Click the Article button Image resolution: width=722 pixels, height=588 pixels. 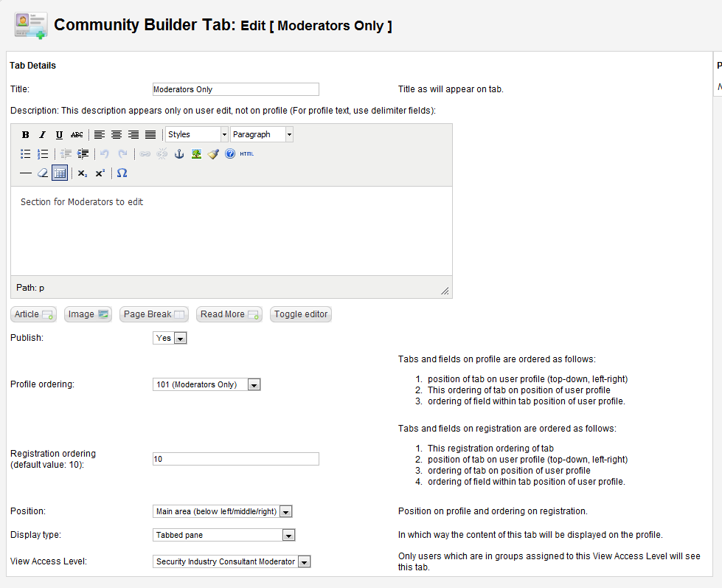click(x=34, y=314)
